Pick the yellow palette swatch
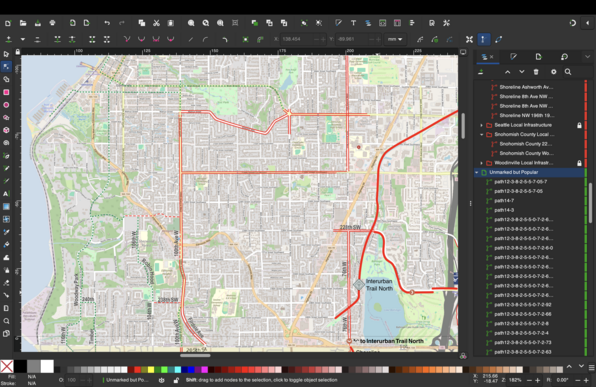 click(151, 370)
